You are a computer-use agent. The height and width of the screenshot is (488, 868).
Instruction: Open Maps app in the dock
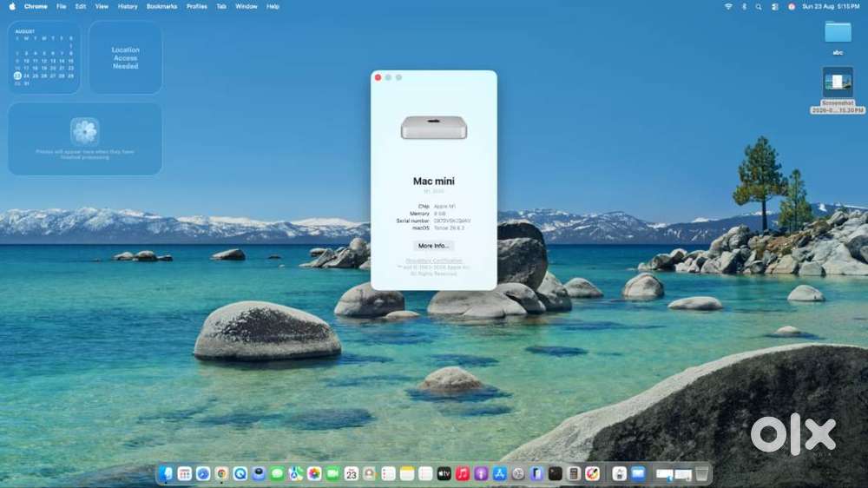coord(296,473)
